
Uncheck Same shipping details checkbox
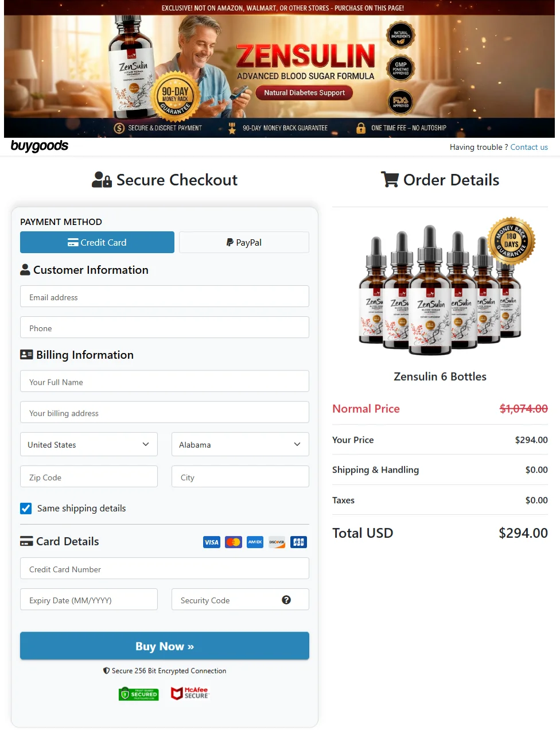click(26, 508)
